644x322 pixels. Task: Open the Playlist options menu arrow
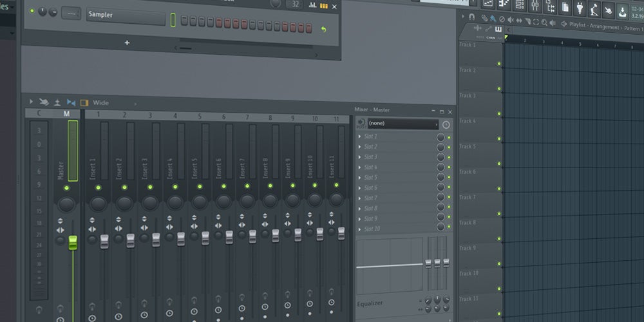click(x=463, y=17)
